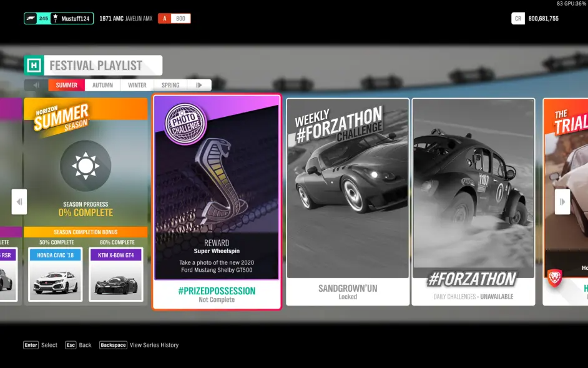Click the GPU usage overlay readout
Screen dimensions: 588x368
coord(571,3)
